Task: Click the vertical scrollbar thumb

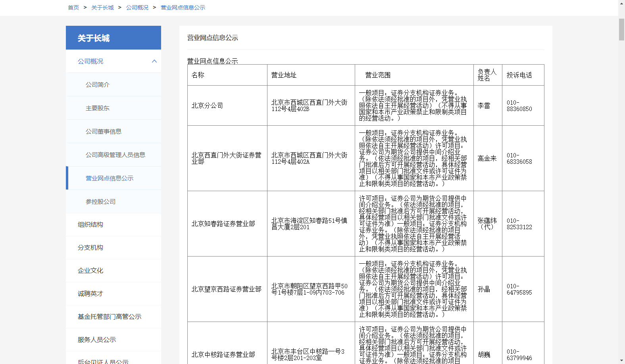Action: tap(621, 29)
